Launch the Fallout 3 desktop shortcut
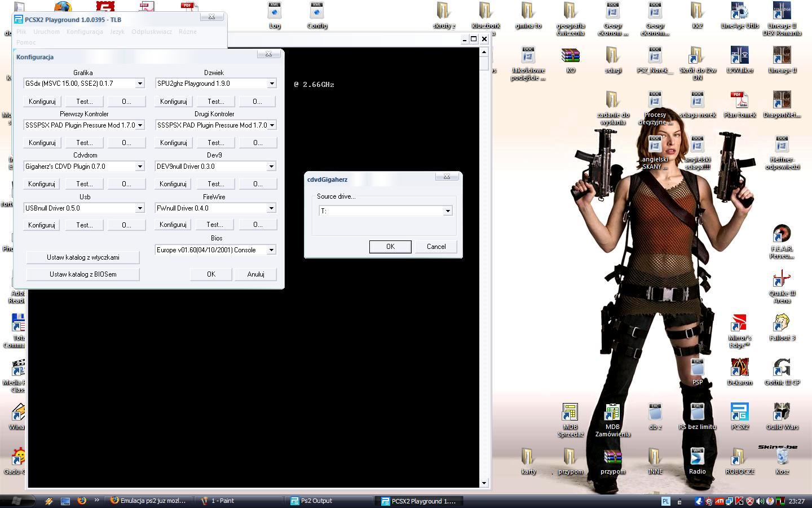 782,327
